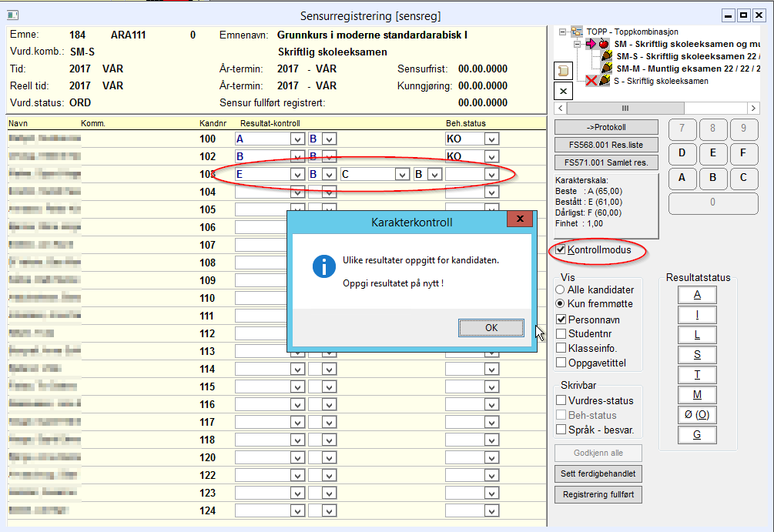The height and width of the screenshot is (532, 774).
Task: Enable the Studentnr checkbox
Action: pyautogui.click(x=561, y=333)
